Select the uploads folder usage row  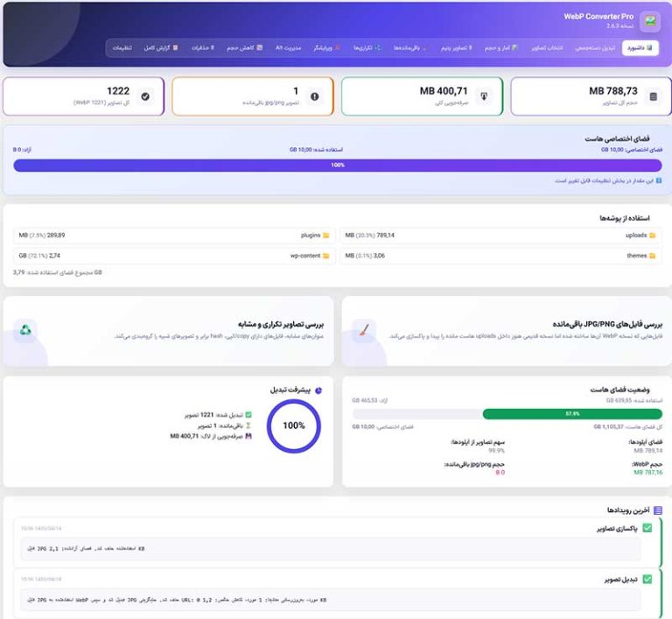click(500, 236)
